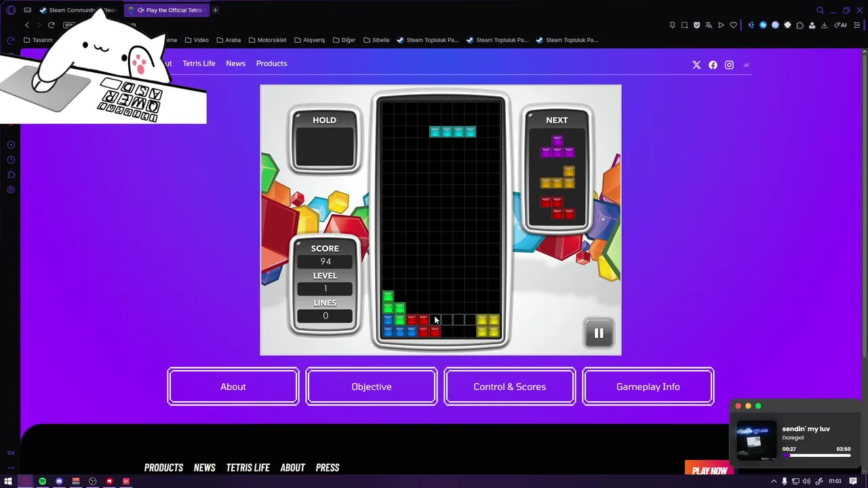Click the pin icon in address bar
The width and height of the screenshot is (868, 488).
click(672, 25)
